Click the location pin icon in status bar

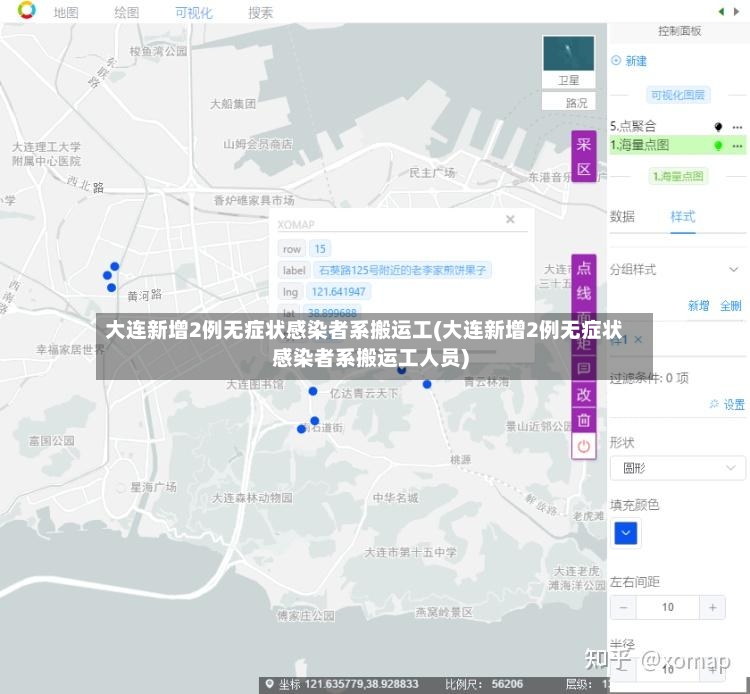269,683
